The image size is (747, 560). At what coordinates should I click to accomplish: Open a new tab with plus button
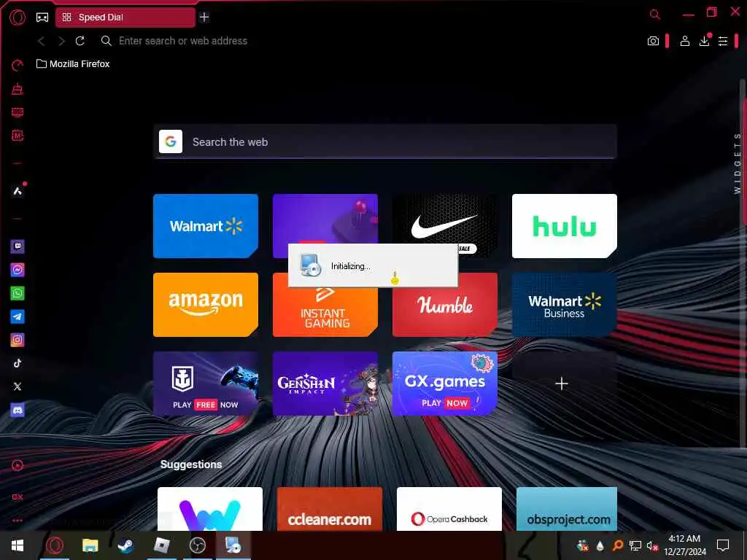click(x=204, y=17)
